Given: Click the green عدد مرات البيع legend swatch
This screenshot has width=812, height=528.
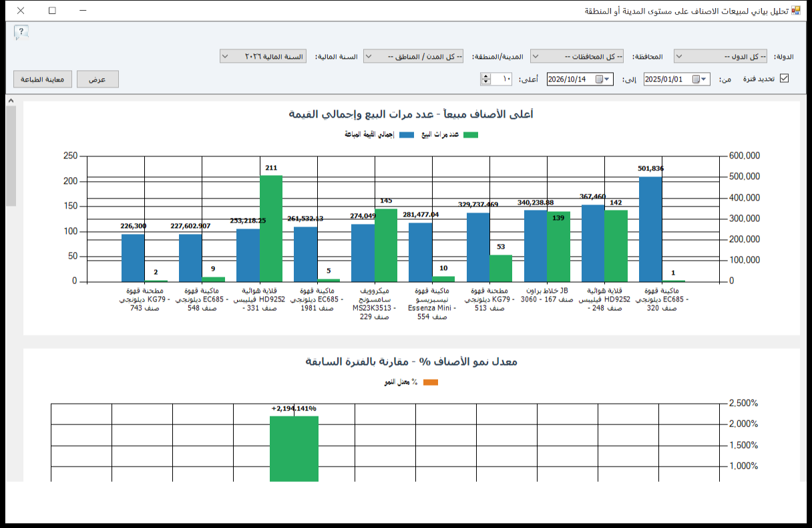Looking at the screenshot, I should tap(471, 135).
